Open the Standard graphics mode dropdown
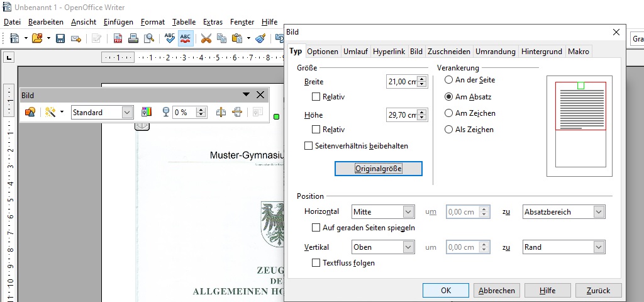 tap(128, 112)
